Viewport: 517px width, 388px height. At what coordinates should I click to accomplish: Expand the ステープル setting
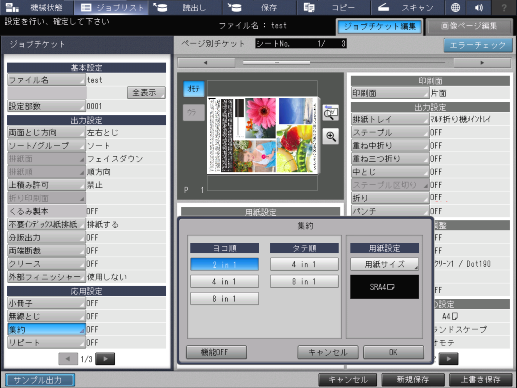[390, 133]
